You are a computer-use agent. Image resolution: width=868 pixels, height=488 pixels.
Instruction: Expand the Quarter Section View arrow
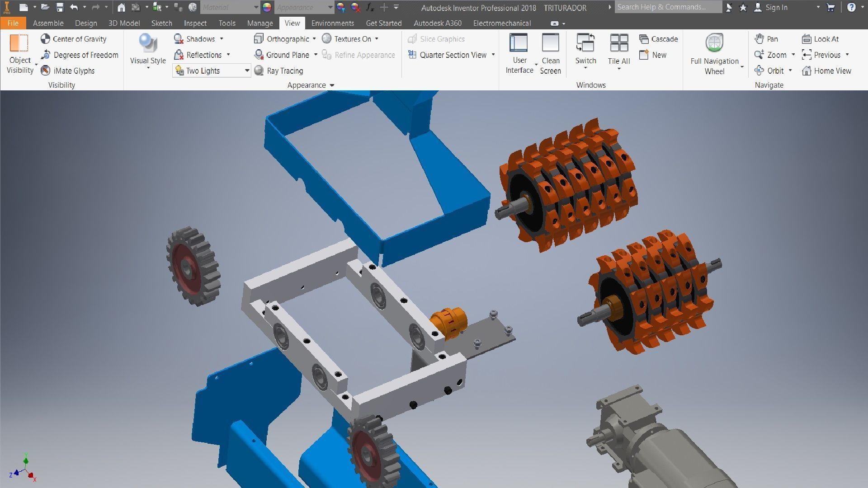point(493,55)
